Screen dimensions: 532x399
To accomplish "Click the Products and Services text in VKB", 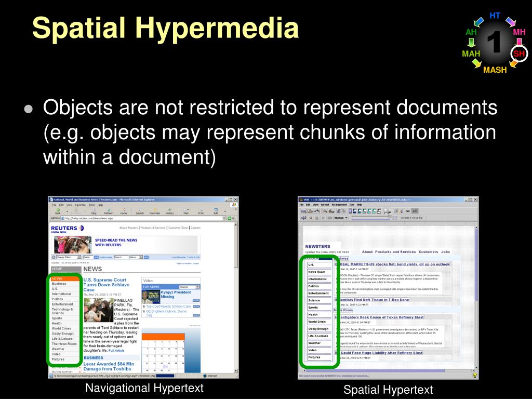I will tap(395, 252).
